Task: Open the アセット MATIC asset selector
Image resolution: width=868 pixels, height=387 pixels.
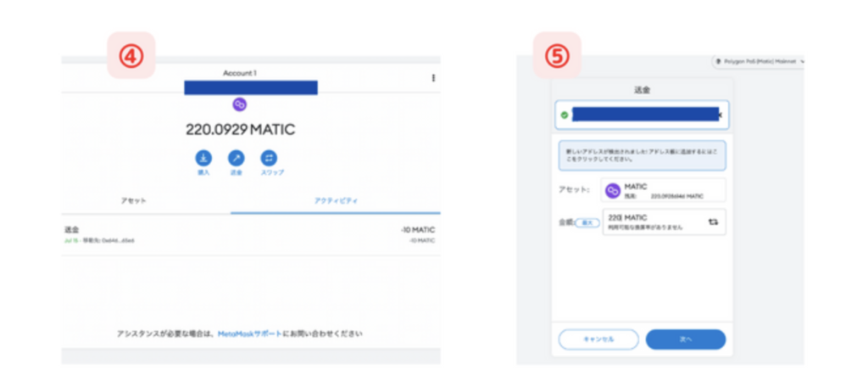Action: (663, 191)
